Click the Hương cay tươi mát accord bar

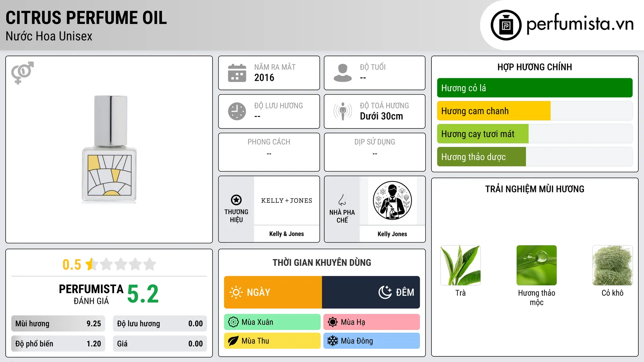tap(483, 134)
